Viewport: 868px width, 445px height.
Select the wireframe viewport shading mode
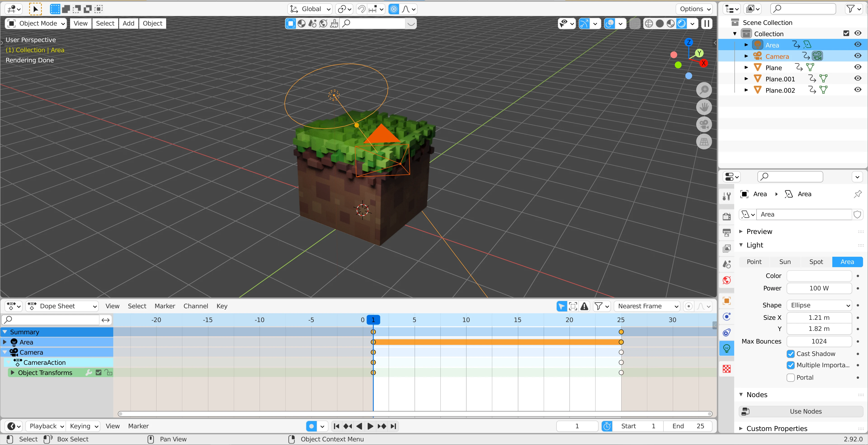649,24
